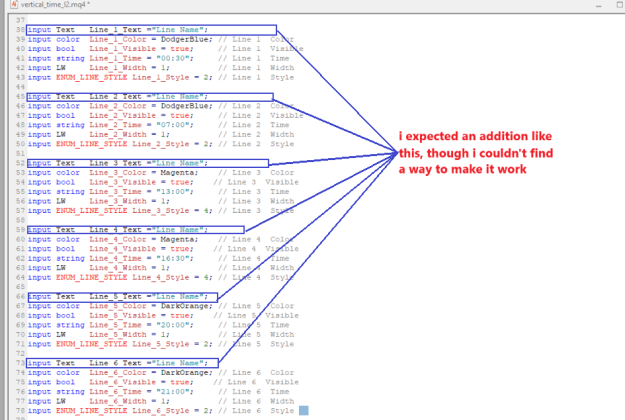Click line number 72 in the gutter
The width and height of the screenshot is (625, 420).
pos(20,354)
